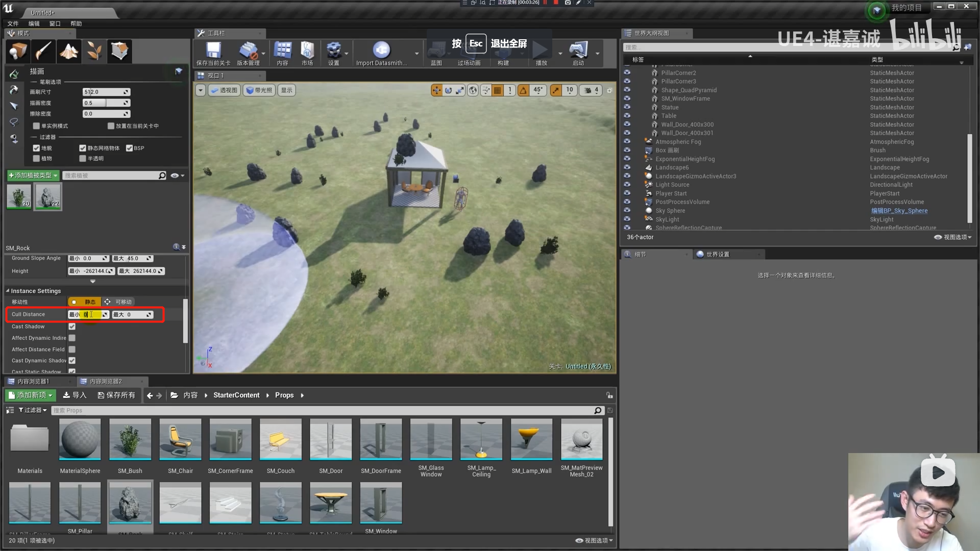Select the Foliage mode icon

[94, 51]
